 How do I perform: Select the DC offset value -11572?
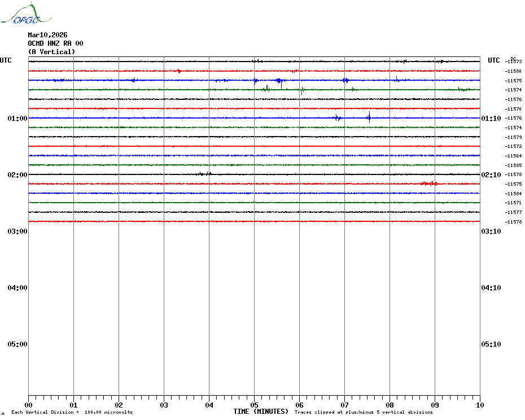tap(514, 146)
